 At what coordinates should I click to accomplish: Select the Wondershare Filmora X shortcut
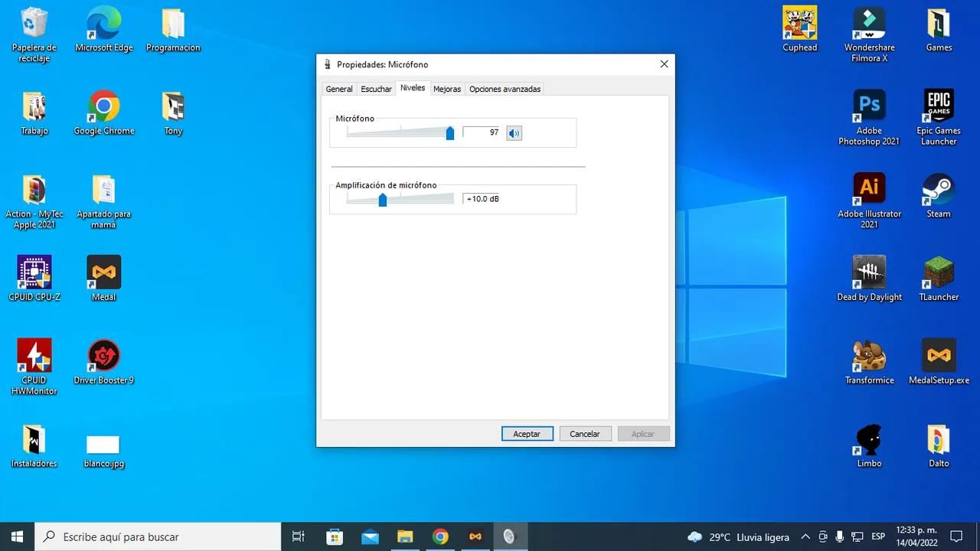click(x=870, y=34)
